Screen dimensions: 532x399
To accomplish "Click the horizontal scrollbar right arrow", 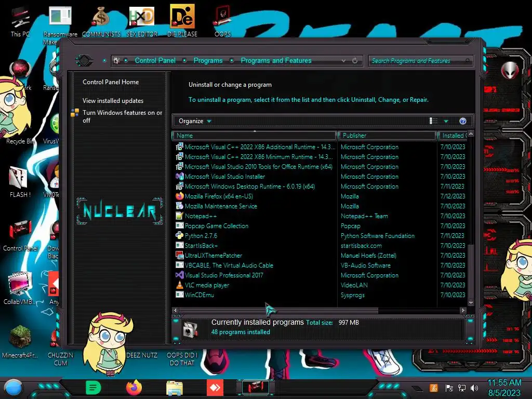I will point(463,310).
